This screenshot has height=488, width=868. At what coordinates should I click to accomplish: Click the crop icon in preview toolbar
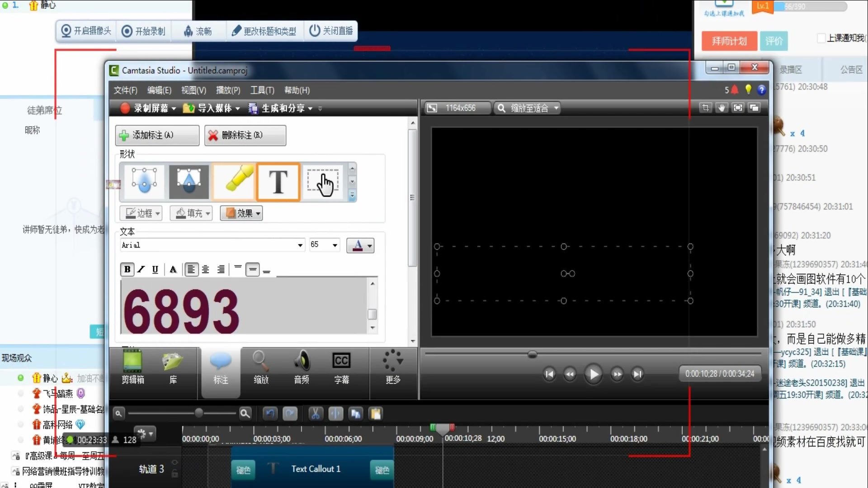pos(705,108)
